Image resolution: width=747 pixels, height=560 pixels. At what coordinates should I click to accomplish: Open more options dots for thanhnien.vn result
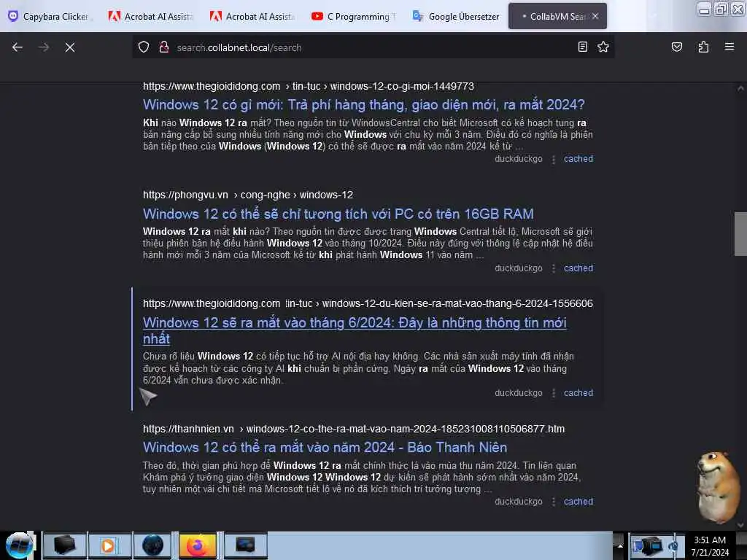(553, 502)
